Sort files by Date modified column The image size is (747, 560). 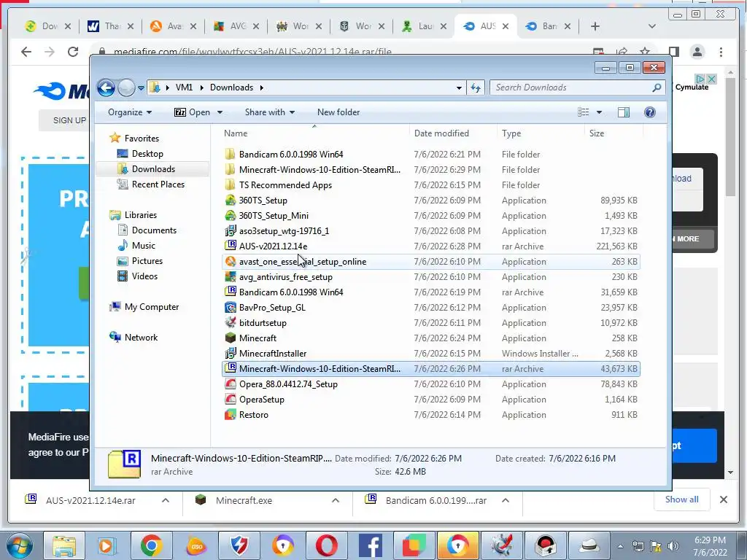point(441,133)
